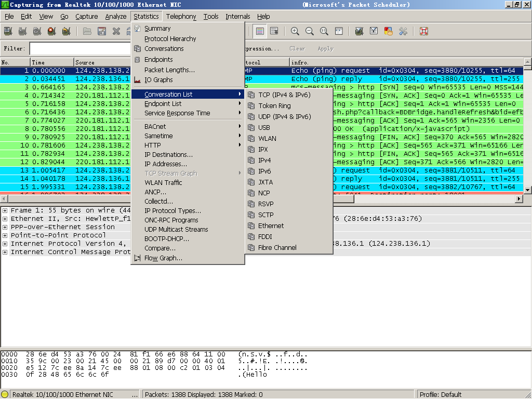The image size is (532, 399).
Task: Open the Internals menu
Action: click(237, 16)
